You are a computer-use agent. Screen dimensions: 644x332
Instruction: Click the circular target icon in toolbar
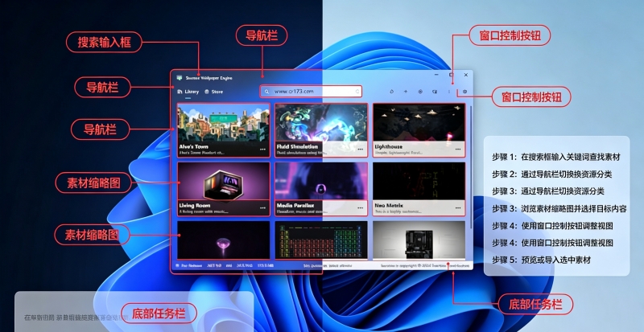(x=420, y=92)
